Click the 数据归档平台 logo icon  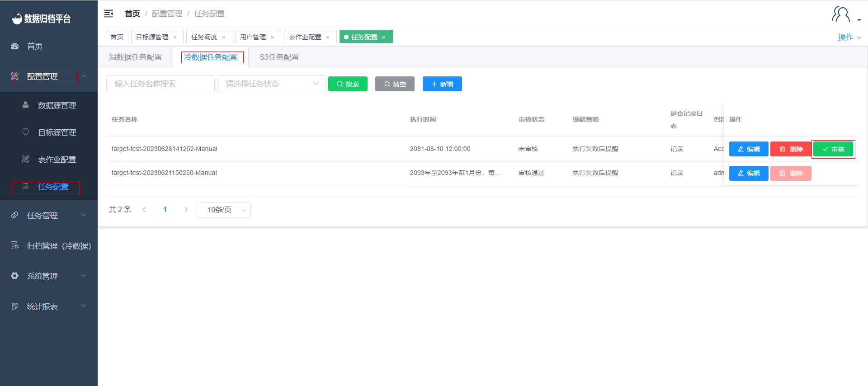pyautogui.click(x=17, y=19)
